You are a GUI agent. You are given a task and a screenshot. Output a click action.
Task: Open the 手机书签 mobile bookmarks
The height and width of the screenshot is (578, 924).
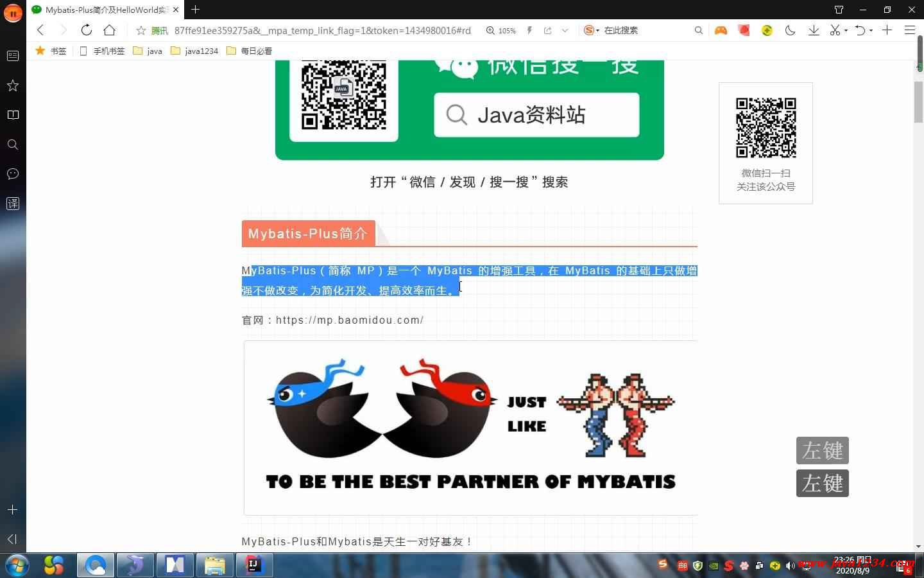click(102, 51)
